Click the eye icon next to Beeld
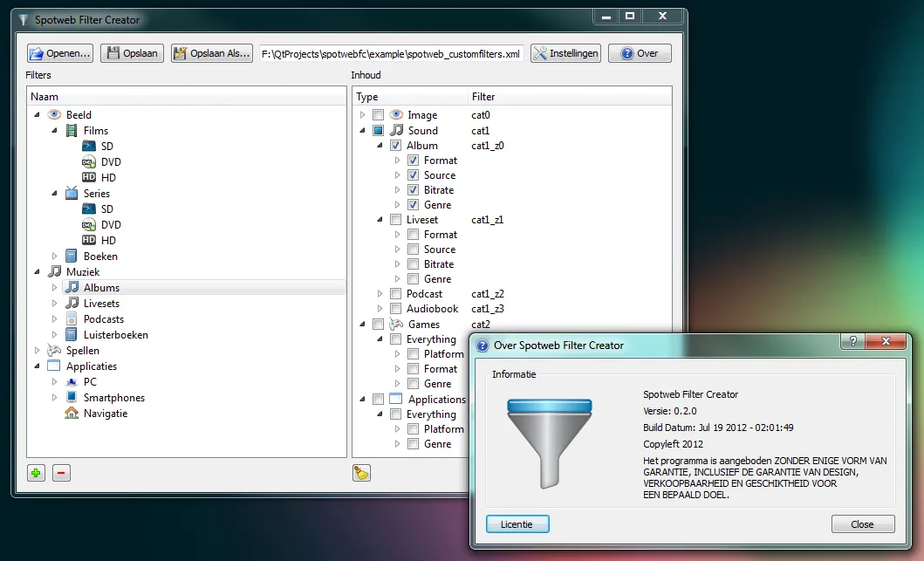 click(x=54, y=114)
